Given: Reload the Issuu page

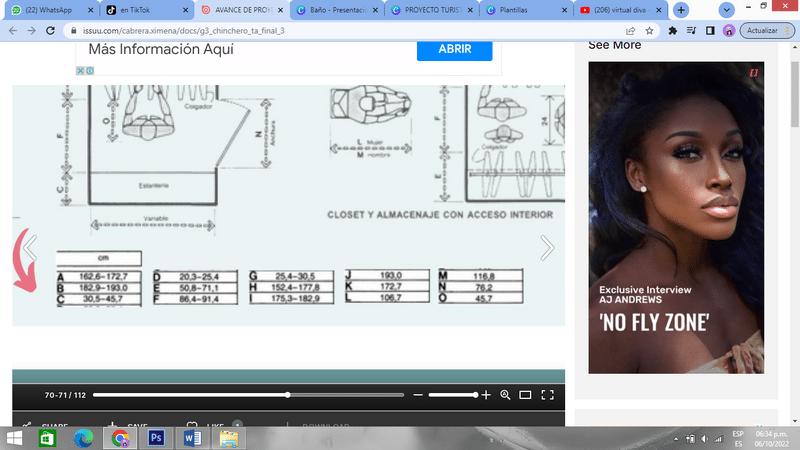Looking at the screenshot, I should point(50,31).
